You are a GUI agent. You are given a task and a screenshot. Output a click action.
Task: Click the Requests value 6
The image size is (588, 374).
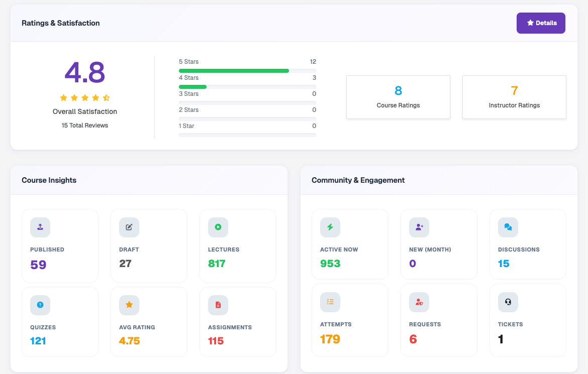[x=413, y=339]
